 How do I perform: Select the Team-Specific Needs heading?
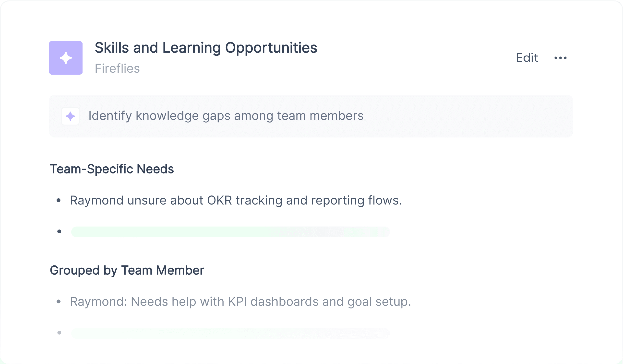click(112, 169)
